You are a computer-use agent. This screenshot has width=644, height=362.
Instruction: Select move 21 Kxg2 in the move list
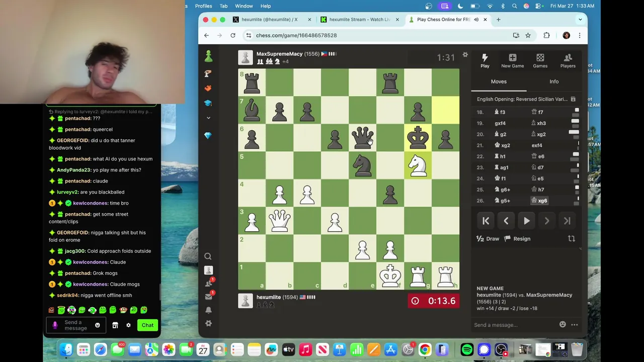(503, 145)
